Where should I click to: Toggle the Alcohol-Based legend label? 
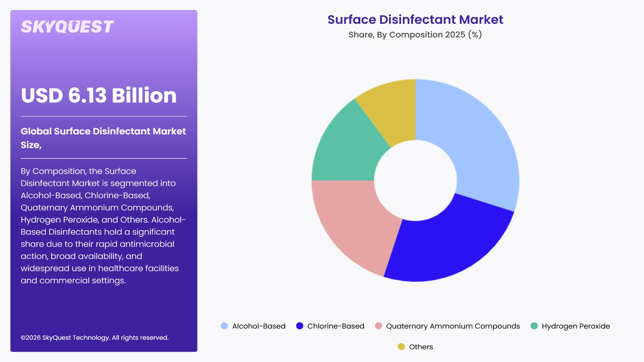[259, 326]
